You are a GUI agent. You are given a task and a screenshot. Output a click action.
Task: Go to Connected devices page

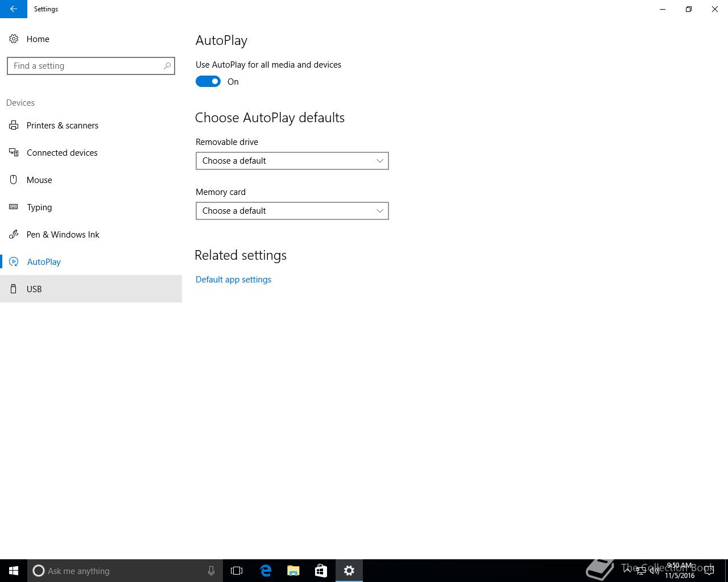coord(91,152)
